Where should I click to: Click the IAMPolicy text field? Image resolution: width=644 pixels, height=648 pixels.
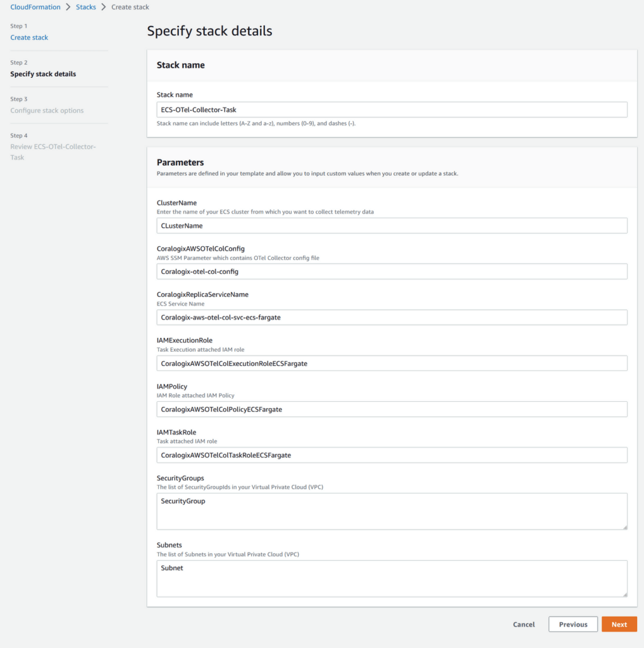pos(392,409)
